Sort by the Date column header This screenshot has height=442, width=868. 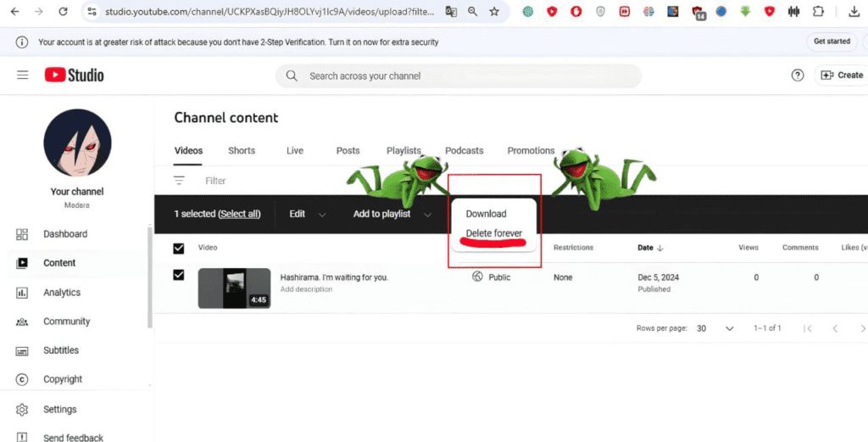[650, 248]
